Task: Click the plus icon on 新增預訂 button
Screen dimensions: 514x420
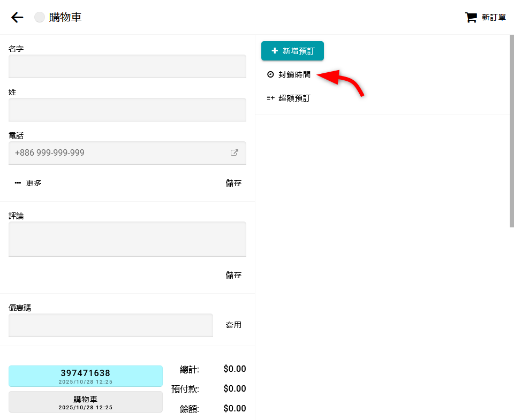Action: [x=275, y=51]
